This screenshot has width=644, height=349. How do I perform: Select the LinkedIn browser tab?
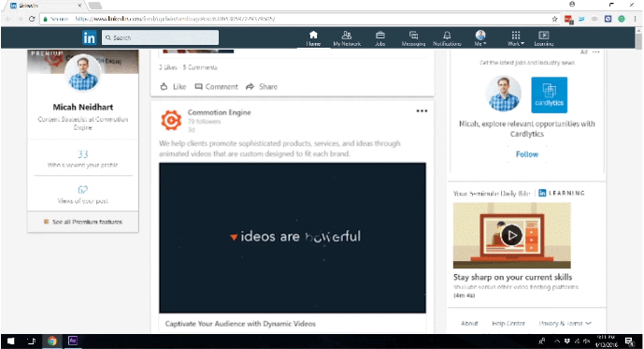tap(44, 6)
